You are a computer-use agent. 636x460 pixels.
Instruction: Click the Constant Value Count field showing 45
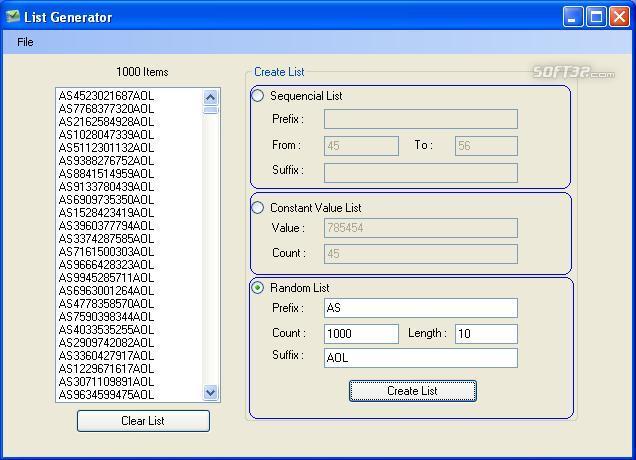coord(421,254)
